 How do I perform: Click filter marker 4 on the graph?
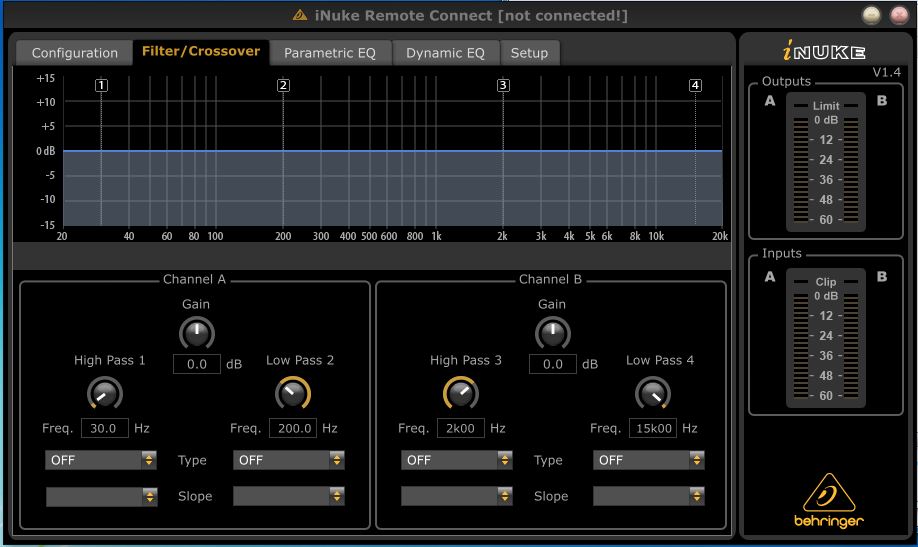click(695, 86)
